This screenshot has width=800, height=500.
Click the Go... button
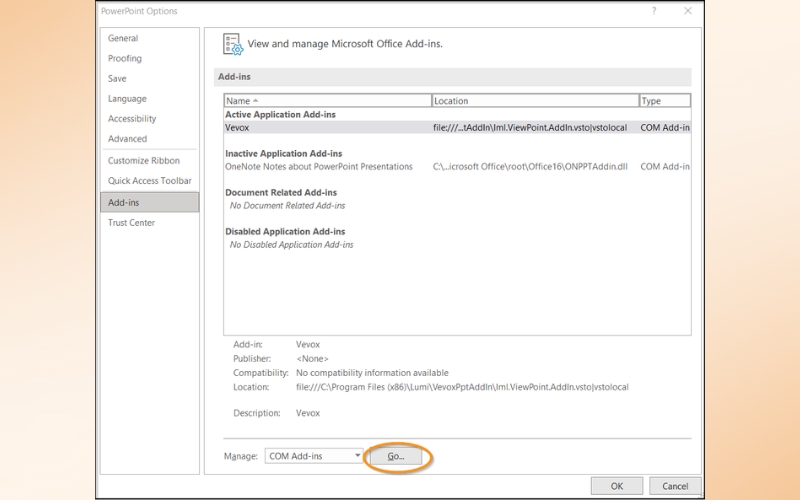396,456
